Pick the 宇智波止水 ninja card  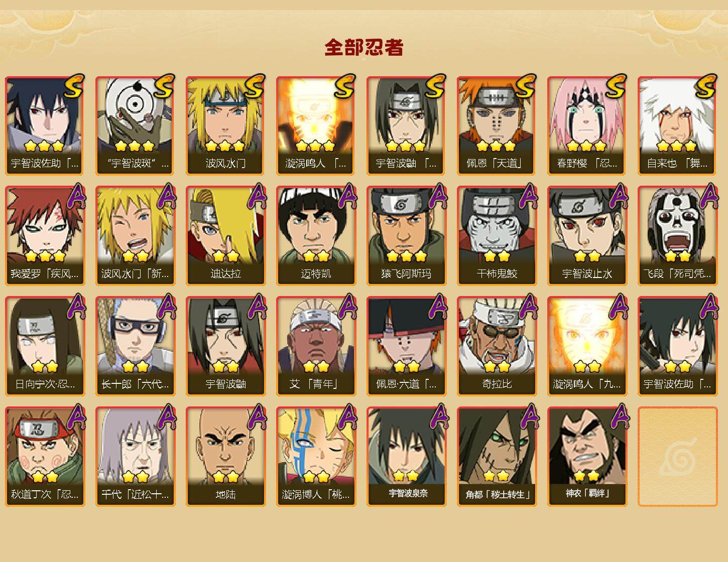pos(587,236)
